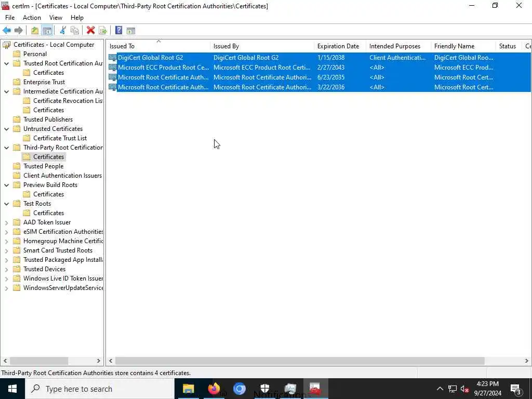Click the Cut scissors toolbar icon
The width and height of the screenshot is (532, 399).
coord(63,31)
